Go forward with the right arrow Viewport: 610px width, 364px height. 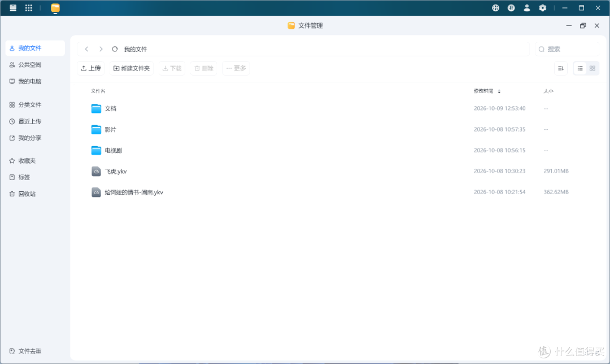click(101, 49)
